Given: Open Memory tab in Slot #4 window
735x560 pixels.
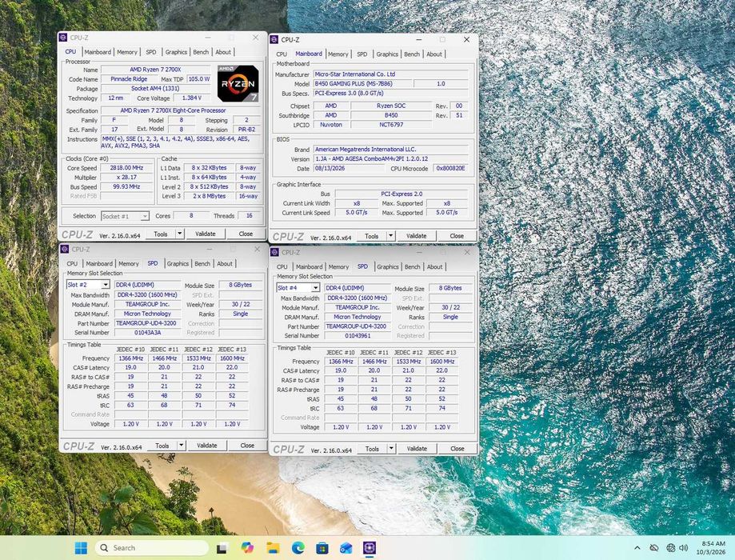Looking at the screenshot, I should (338, 267).
